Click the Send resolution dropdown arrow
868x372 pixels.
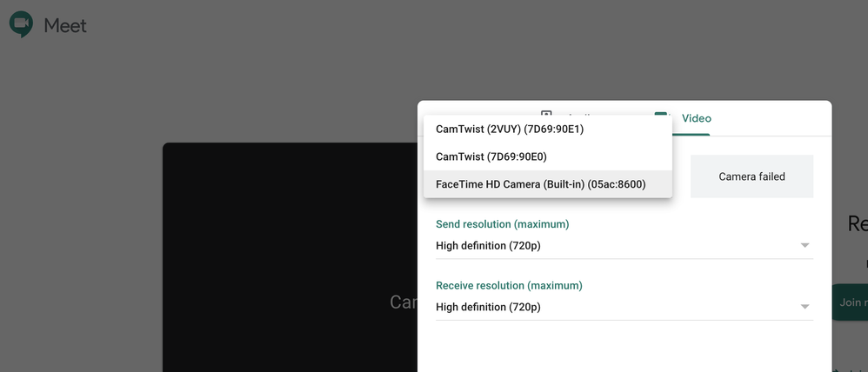(805, 245)
